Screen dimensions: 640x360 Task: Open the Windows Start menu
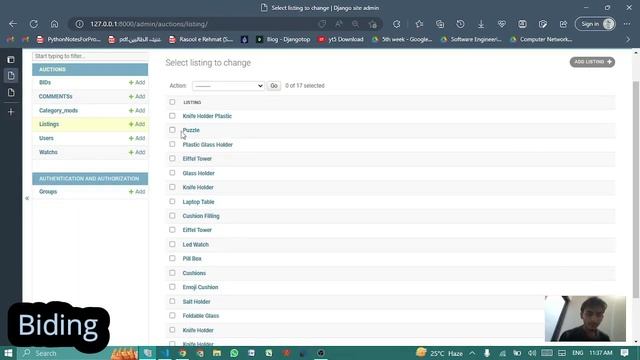(x=8, y=353)
